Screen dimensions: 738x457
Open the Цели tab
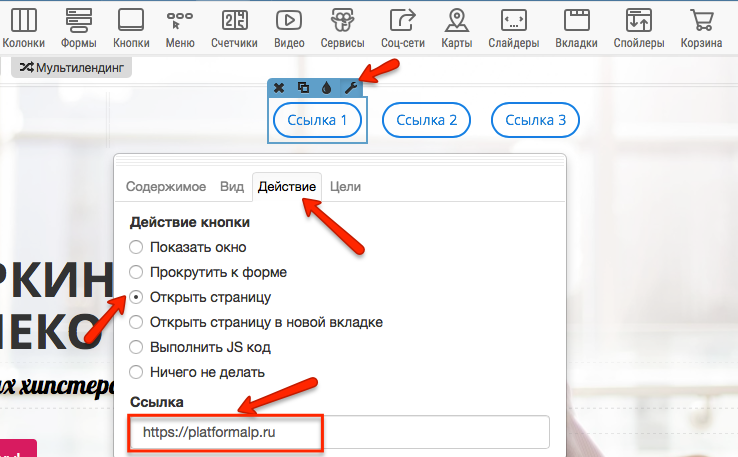(345, 186)
